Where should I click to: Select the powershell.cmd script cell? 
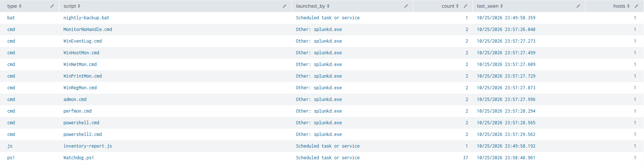pyautogui.click(x=81, y=123)
